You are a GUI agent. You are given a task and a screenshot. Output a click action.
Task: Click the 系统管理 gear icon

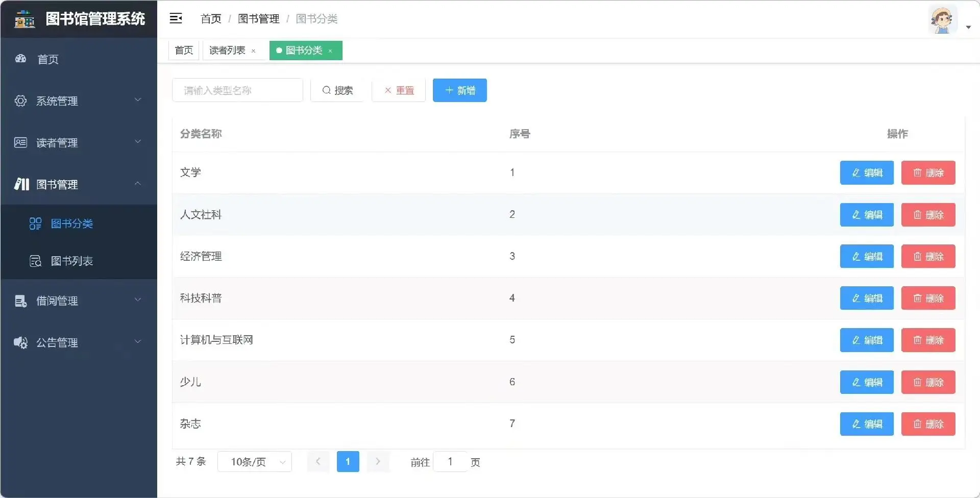coord(20,101)
